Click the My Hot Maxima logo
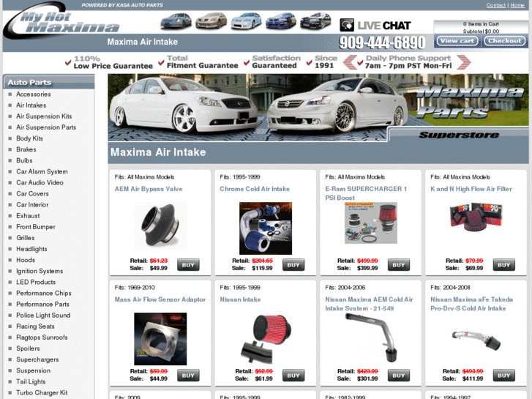The width and height of the screenshot is (532, 399). [x=61, y=22]
